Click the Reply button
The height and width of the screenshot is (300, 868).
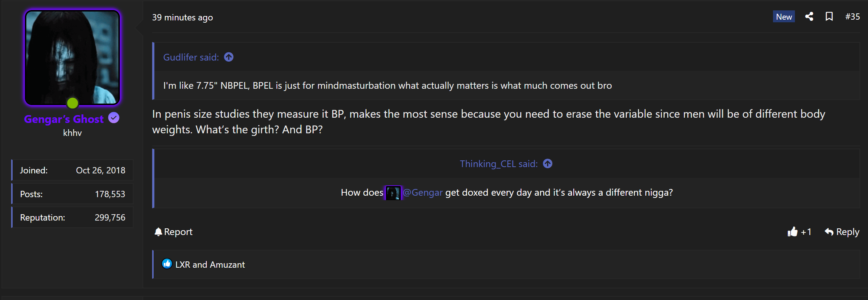point(842,232)
